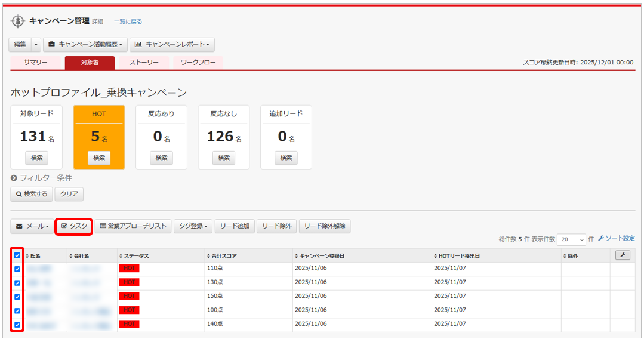This screenshot has width=644, height=342.
Task: Change 表示件数 display count dropdown
Action: 571,239
